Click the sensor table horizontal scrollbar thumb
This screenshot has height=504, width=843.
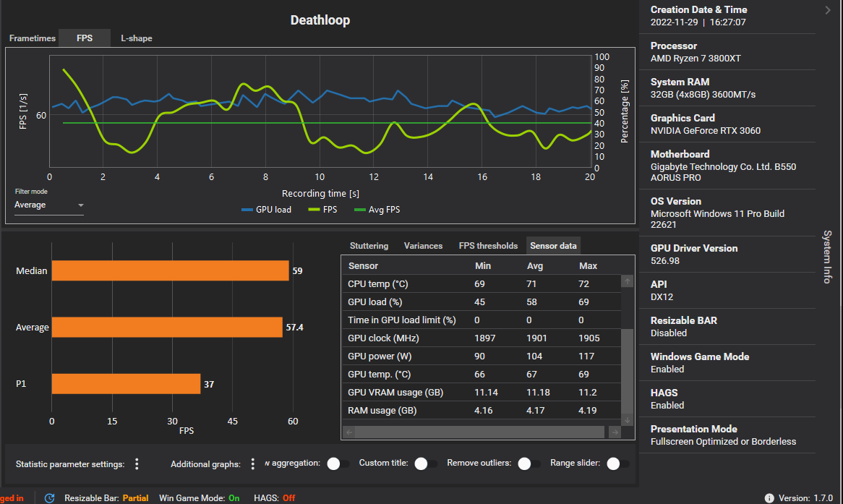(x=479, y=432)
